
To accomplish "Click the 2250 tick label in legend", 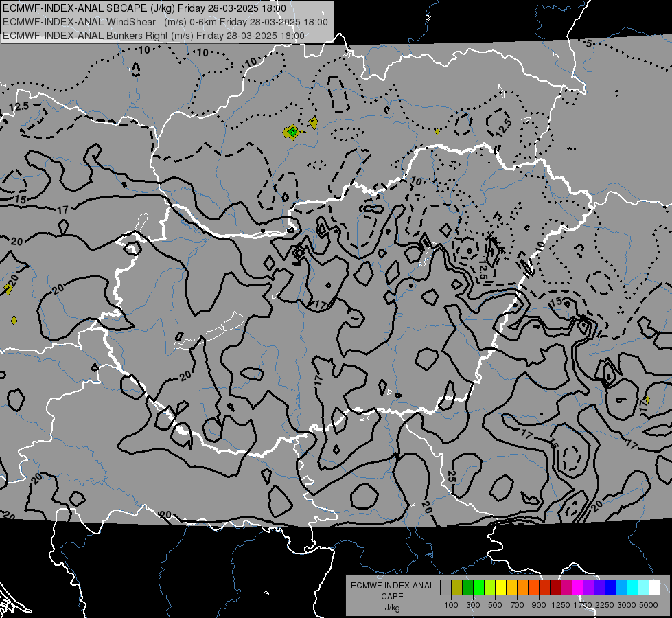I will [605, 605].
